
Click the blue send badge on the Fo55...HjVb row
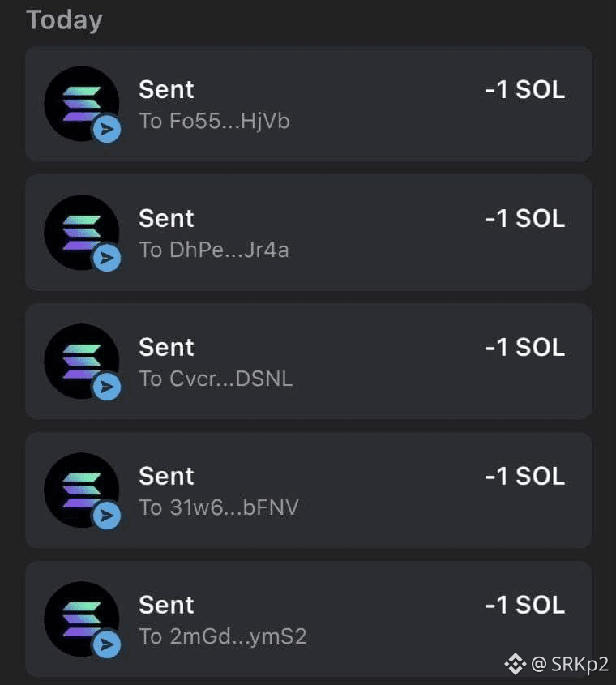point(107,130)
